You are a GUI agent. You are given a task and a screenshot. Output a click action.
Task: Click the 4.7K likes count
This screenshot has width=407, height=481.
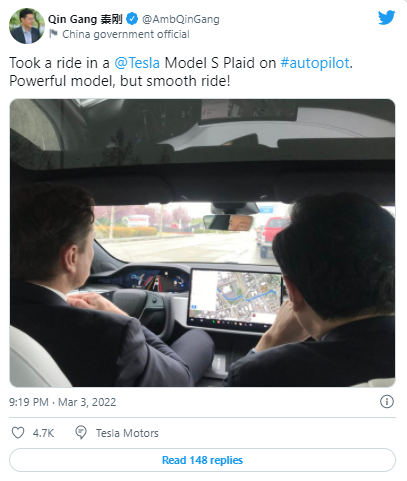[x=43, y=433]
